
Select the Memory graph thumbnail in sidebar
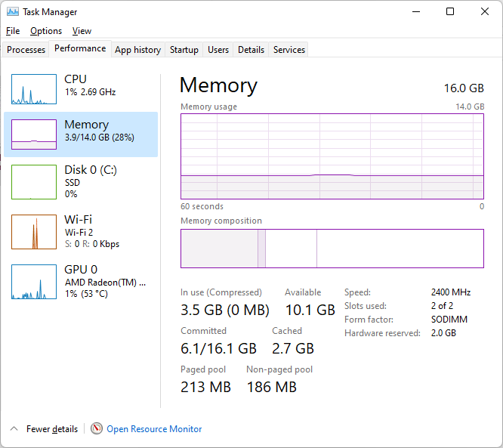(34, 134)
